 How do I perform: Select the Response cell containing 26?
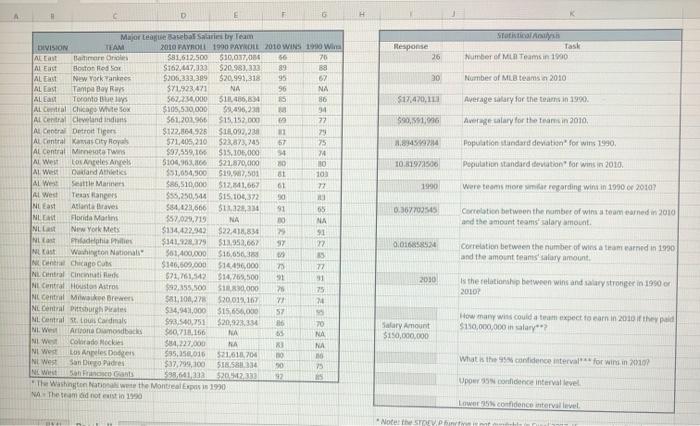pyautogui.click(x=411, y=57)
